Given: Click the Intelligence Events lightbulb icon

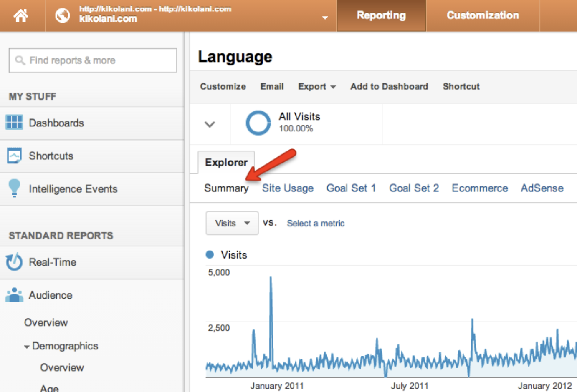Looking at the screenshot, I should [x=14, y=188].
